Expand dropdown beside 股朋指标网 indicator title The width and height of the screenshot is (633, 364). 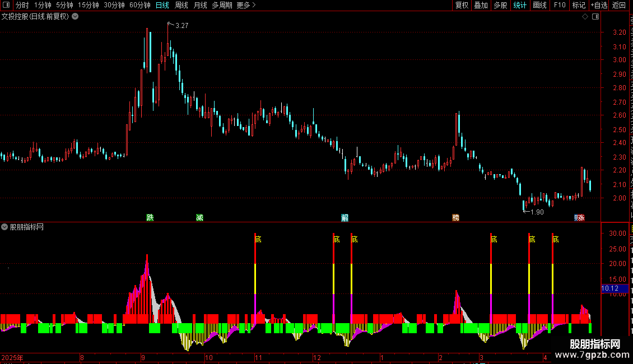[x=4, y=227]
